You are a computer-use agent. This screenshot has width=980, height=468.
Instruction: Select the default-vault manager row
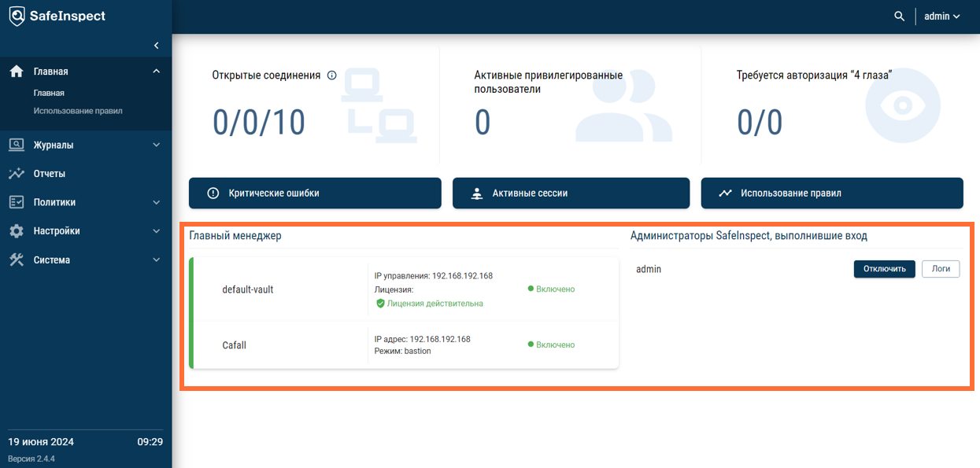[405, 289]
